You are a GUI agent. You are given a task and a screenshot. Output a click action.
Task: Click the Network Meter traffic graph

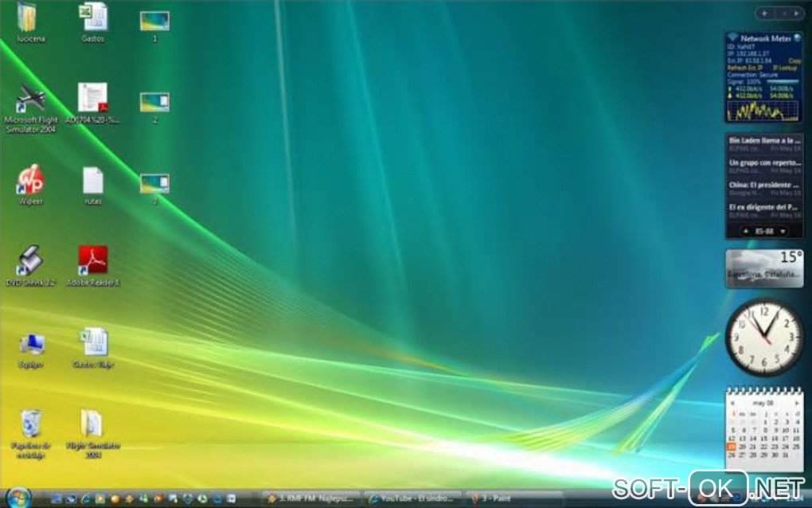tap(763, 111)
